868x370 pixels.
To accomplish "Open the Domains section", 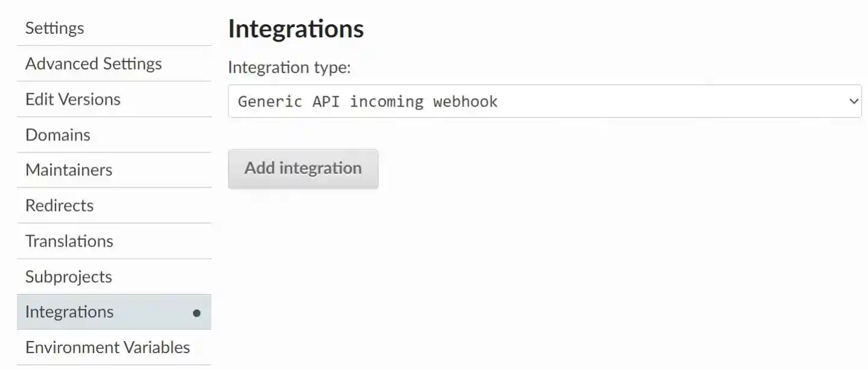I will click(57, 134).
